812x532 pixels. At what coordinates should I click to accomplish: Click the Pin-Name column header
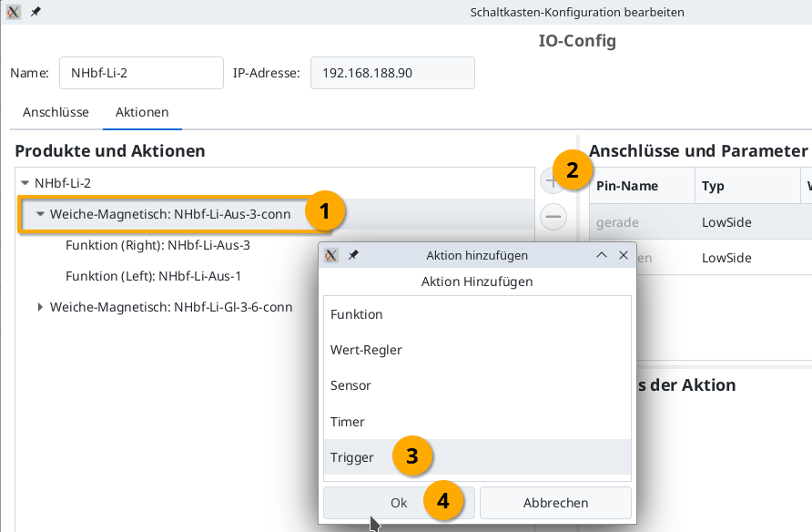(627, 186)
